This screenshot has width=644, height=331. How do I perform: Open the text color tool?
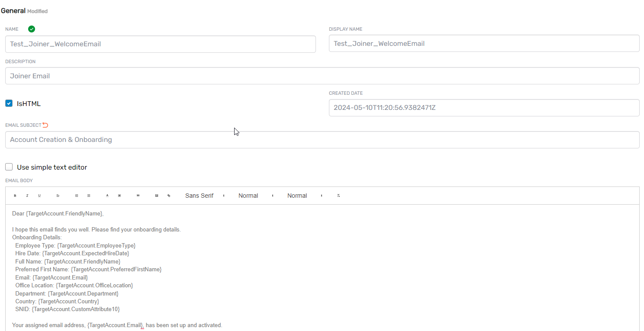point(107,196)
